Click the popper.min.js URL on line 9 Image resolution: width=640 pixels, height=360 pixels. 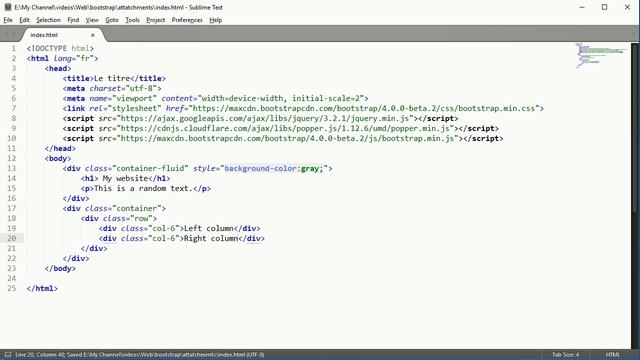[285, 128]
